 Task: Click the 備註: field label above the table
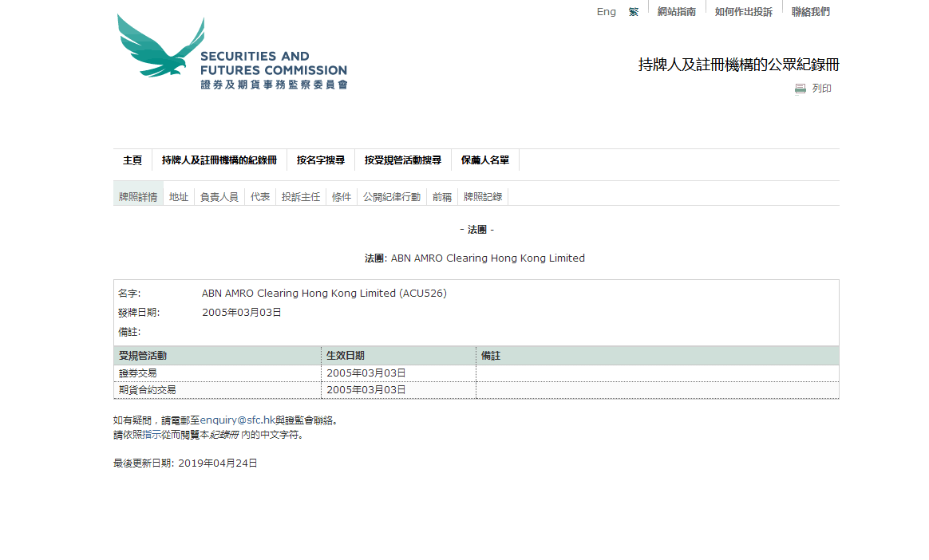[x=130, y=332]
